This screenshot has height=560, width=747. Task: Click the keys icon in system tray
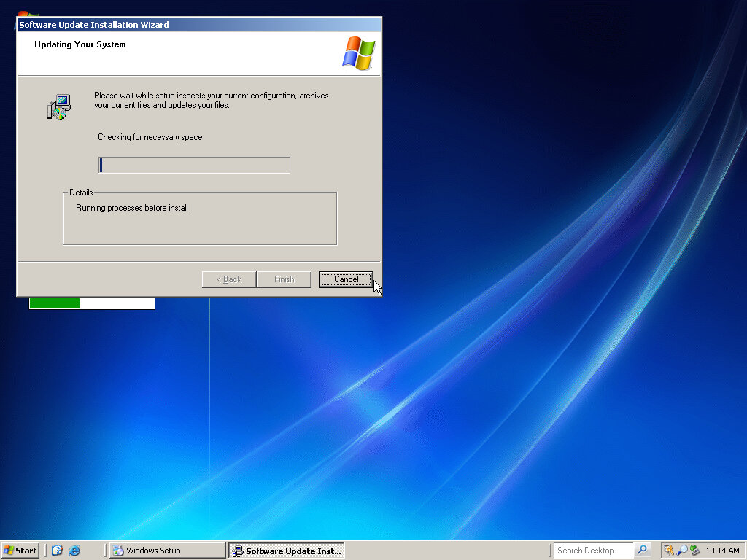(669, 551)
